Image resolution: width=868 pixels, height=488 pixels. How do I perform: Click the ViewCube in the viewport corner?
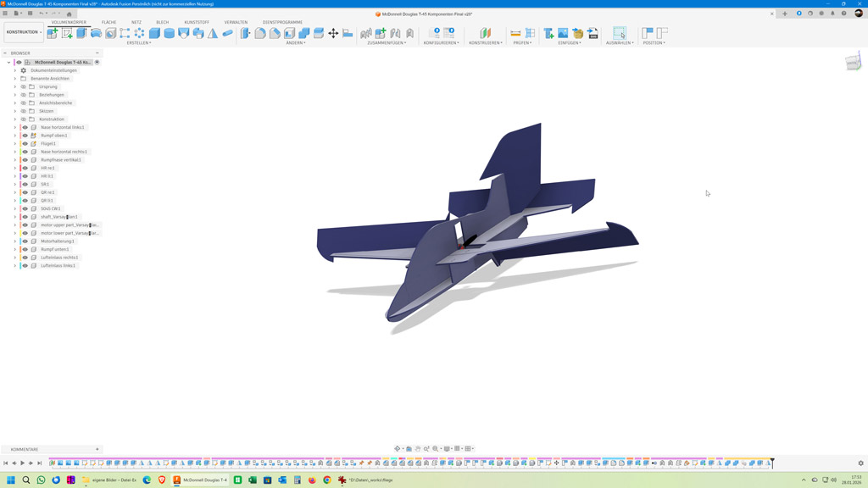point(853,64)
